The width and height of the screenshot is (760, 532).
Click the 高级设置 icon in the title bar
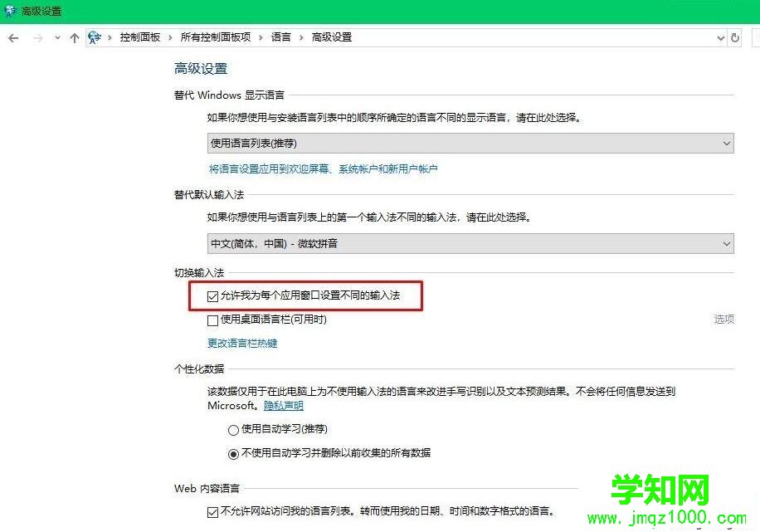pyautogui.click(x=9, y=11)
